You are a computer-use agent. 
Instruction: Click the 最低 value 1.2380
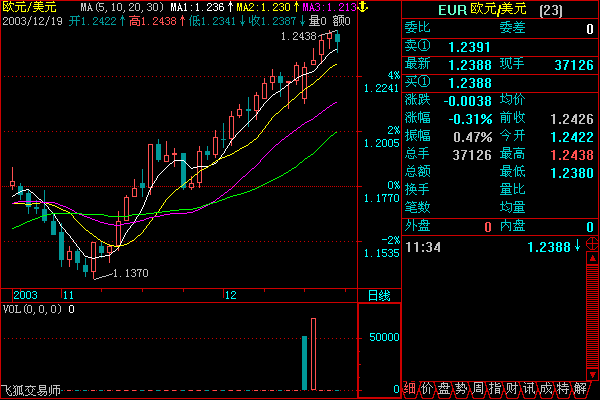572,173
